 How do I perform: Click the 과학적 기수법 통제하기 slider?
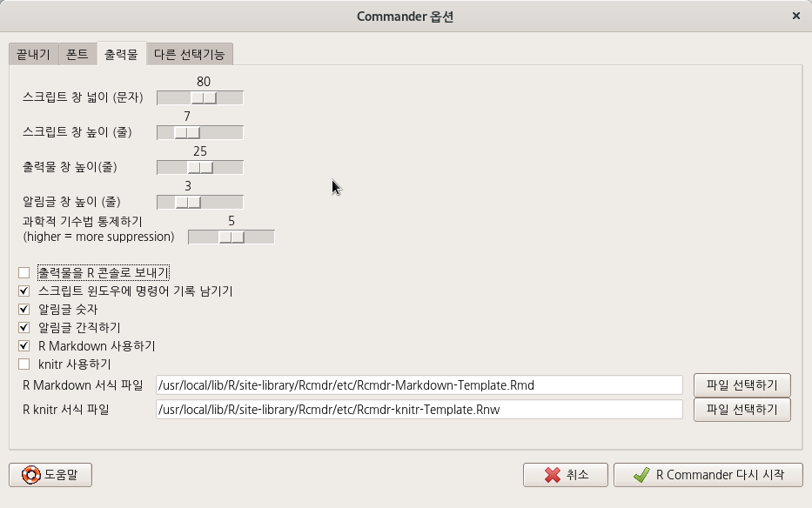point(231,237)
